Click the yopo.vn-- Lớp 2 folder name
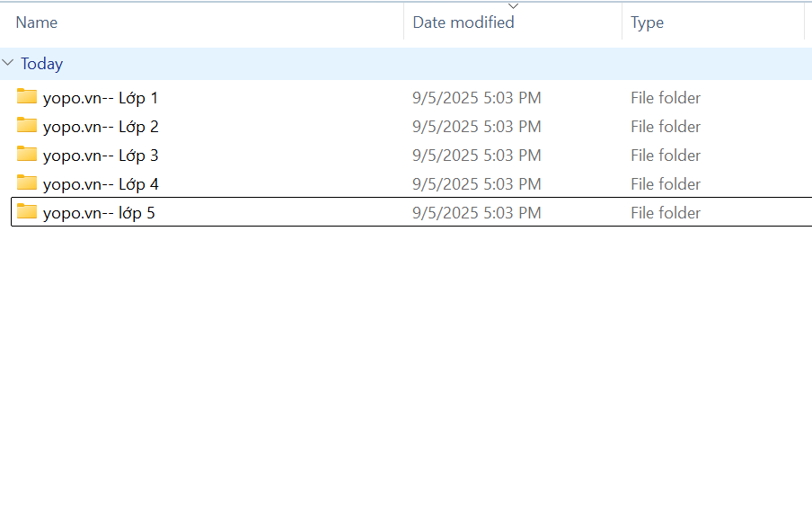The height and width of the screenshot is (507, 812). tap(101, 127)
